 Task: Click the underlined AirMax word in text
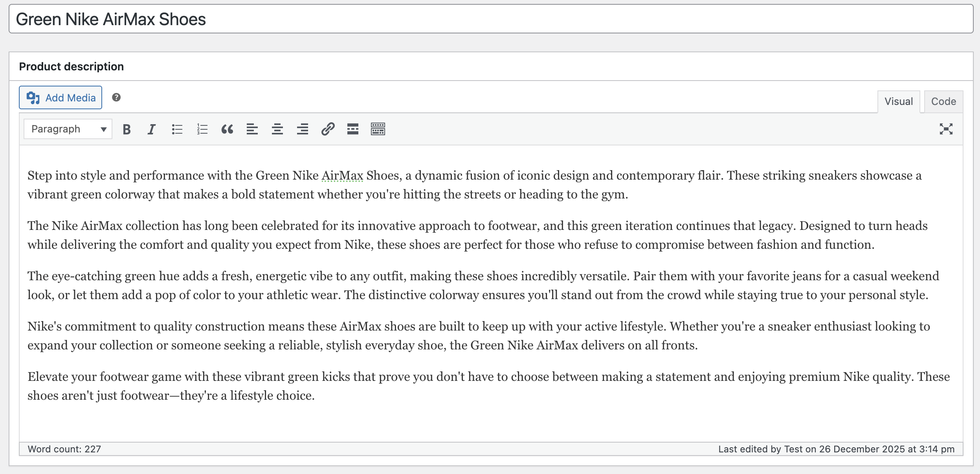[x=342, y=175]
